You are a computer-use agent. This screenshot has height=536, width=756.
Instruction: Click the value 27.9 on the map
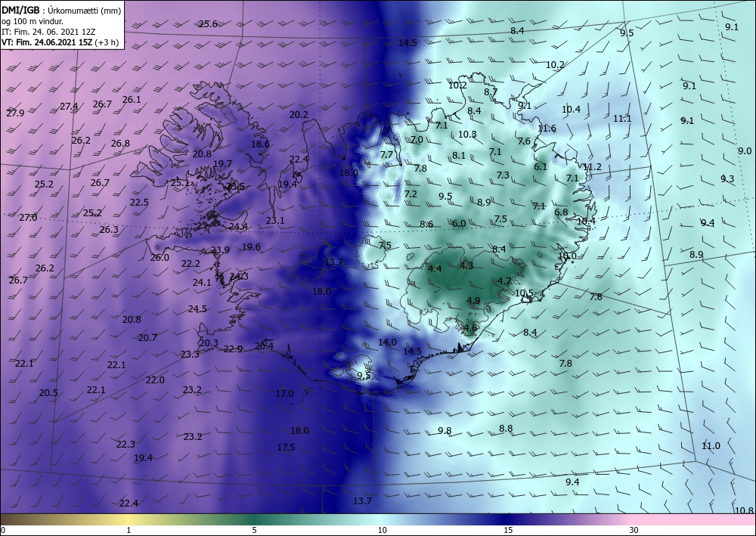click(15, 113)
